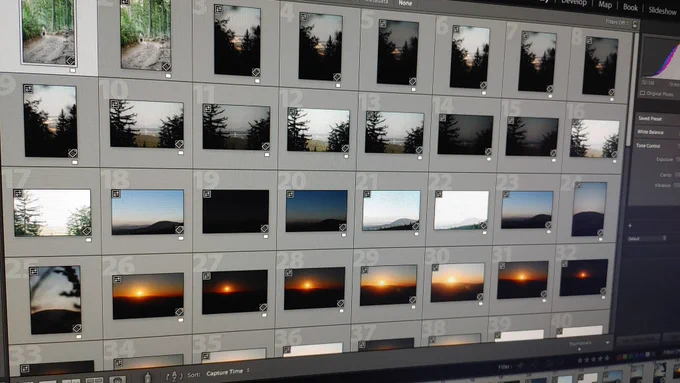Click the develop adjustments badge on photo 26
The image size is (680, 383).
coord(179,312)
